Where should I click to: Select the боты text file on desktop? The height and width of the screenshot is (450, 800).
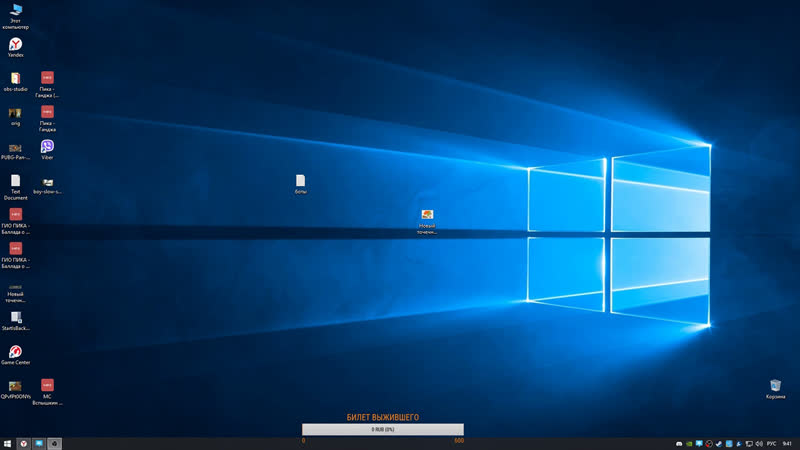(x=301, y=184)
